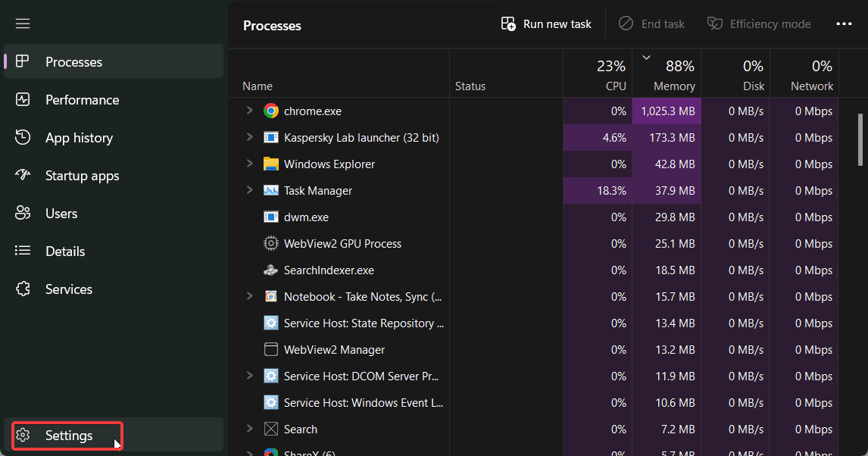Click the Search process icon
This screenshot has height=456, width=868.
270,429
